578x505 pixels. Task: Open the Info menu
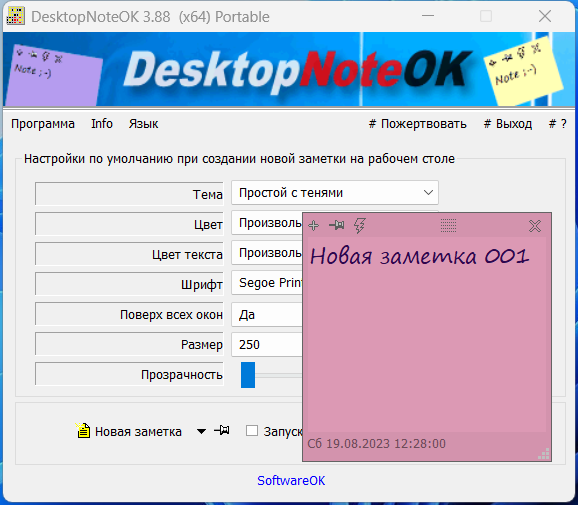tap(102, 124)
